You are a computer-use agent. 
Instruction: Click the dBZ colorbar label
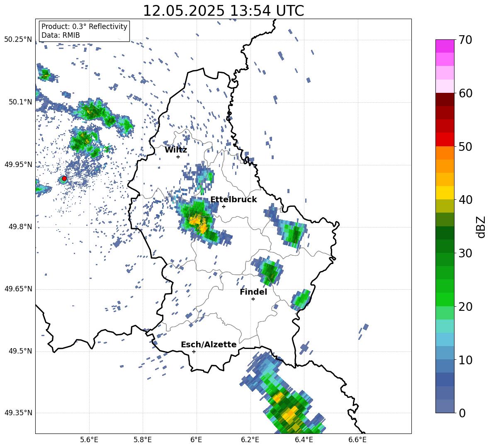[x=480, y=227]
